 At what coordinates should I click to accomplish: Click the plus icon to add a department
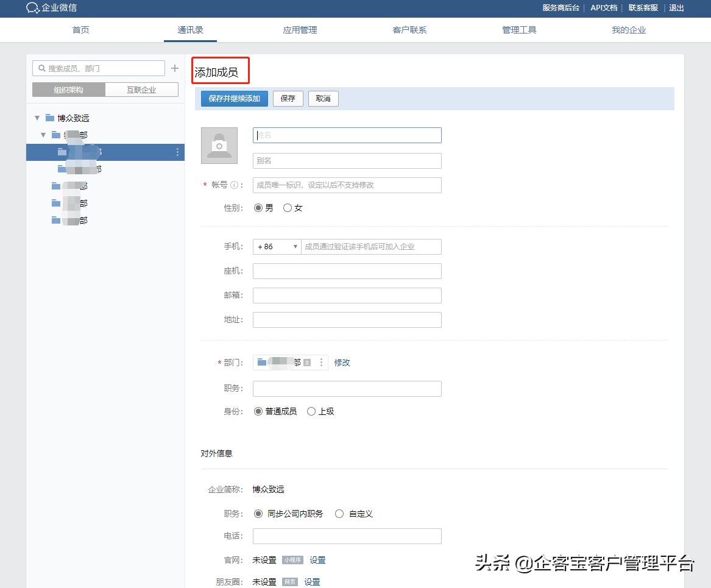175,68
